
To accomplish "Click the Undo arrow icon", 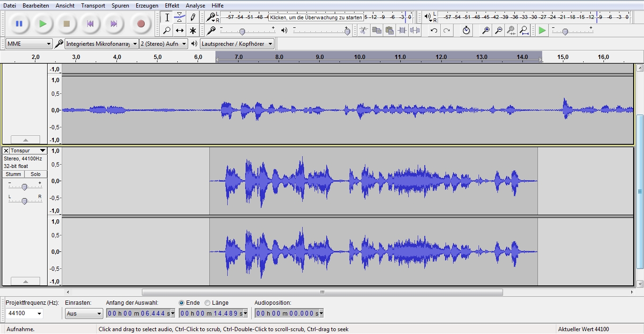I will pos(434,31).
